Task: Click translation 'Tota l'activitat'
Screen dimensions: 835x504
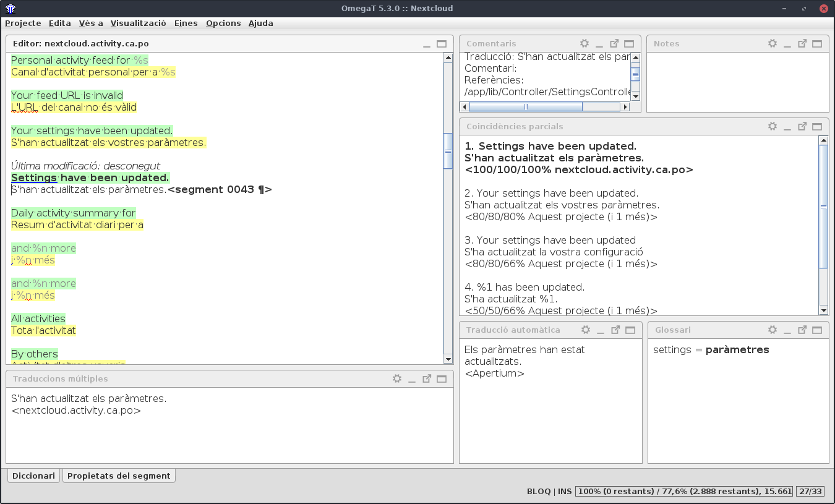Action: click(x=43, y=331)
